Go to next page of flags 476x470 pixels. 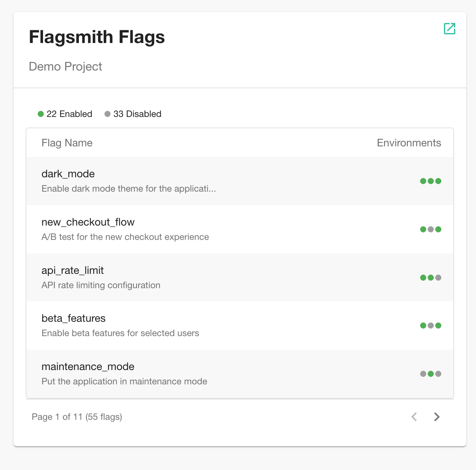(437, 417)
